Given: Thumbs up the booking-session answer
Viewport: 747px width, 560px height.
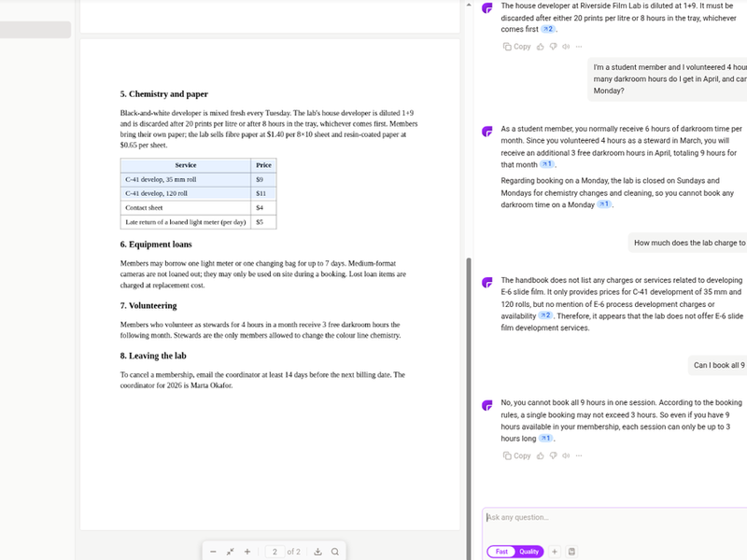Looking at the screenshot, I should pyautogui.click(x=541, y=455).
